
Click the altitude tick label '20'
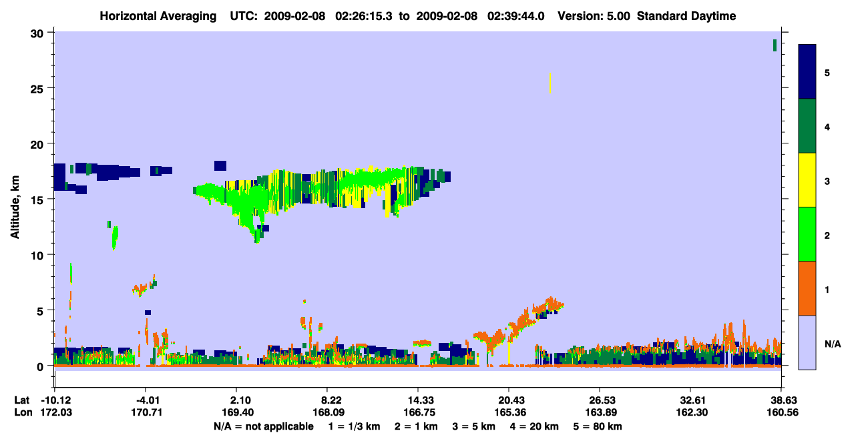(37, 144)
